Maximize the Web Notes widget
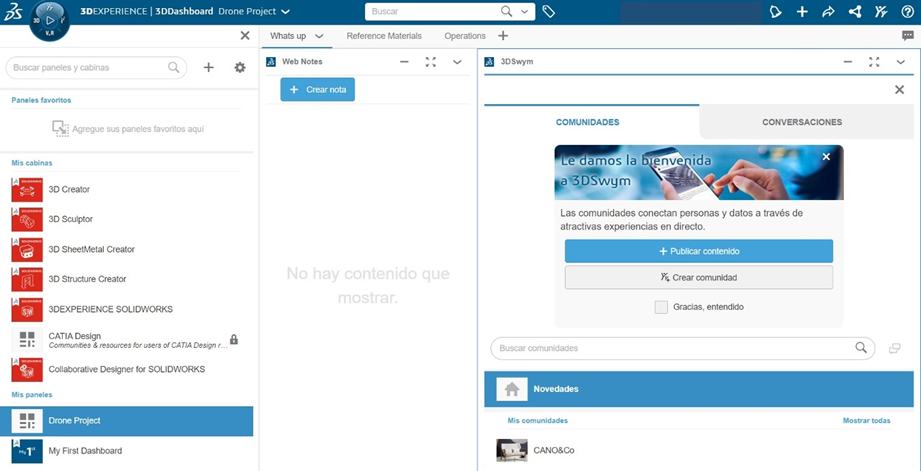 click(x=431, y=62)
